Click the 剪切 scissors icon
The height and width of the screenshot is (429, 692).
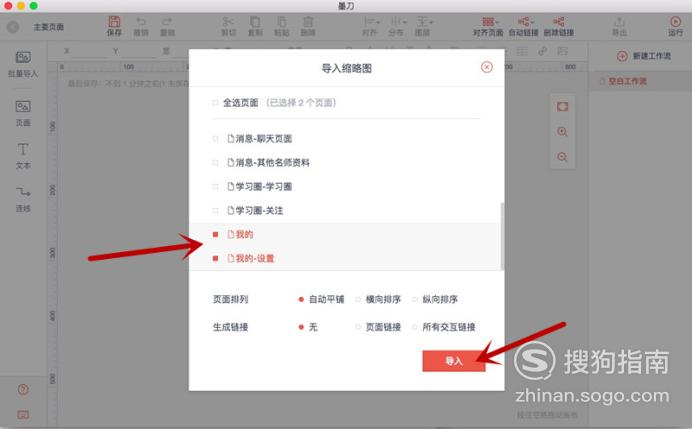[x=228, y=22]
